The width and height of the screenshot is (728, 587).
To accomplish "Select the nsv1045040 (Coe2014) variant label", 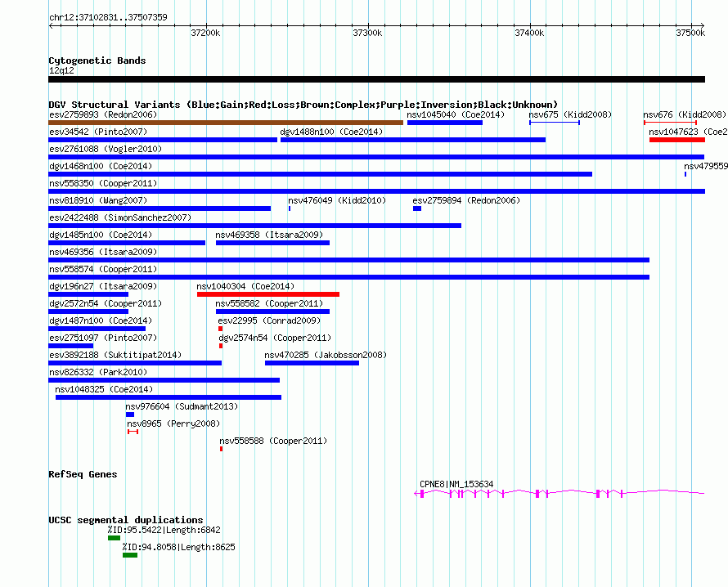I will pos(456,114).
